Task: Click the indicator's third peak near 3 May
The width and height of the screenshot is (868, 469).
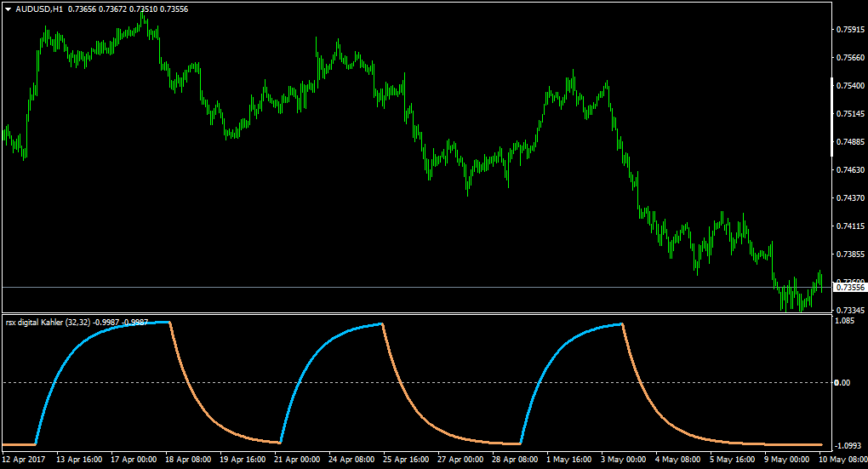Action: (x=623, y=324)
